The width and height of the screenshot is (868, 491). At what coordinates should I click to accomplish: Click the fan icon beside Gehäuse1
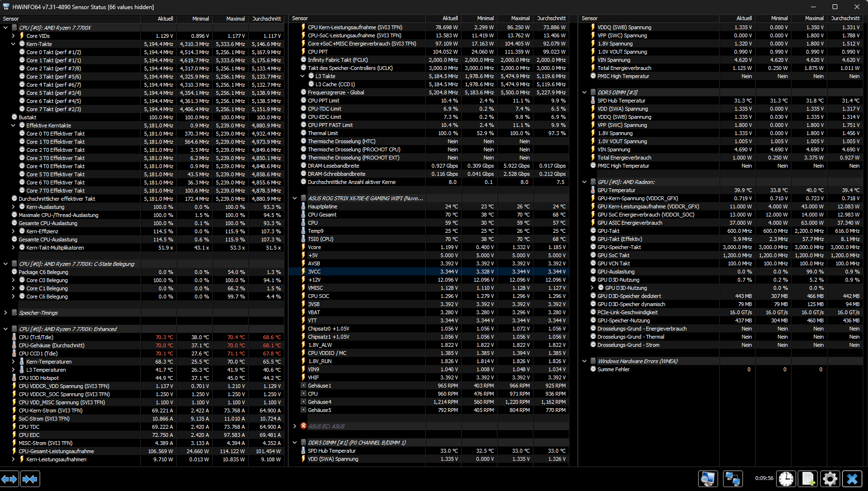(304, 386)
